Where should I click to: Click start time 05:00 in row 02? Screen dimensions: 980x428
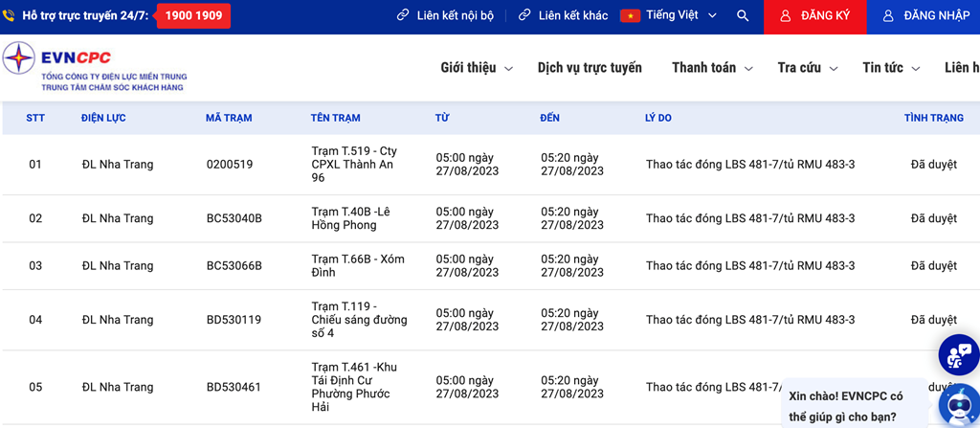tap(467, 218)
